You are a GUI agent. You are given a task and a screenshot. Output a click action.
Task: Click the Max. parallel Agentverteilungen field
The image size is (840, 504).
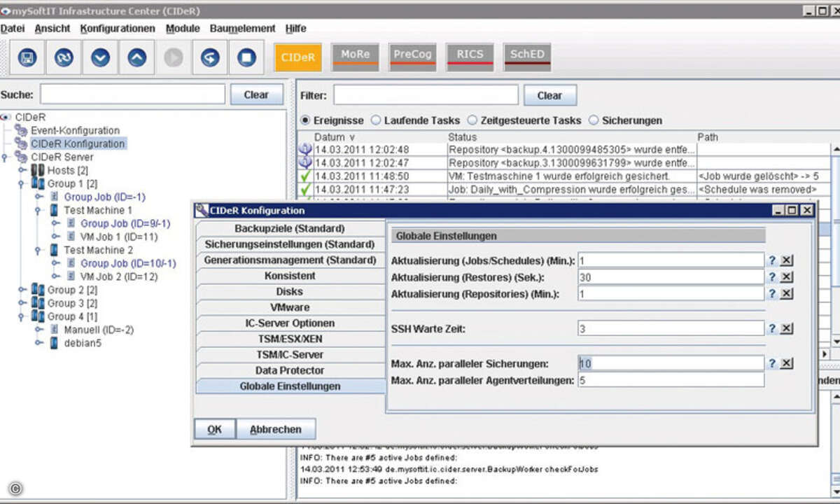(671, 380)
